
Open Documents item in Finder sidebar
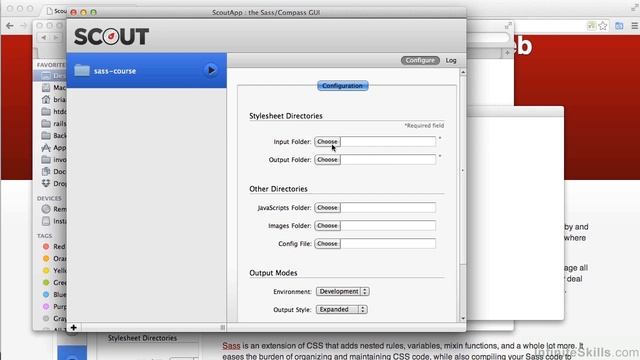(53, 171)
